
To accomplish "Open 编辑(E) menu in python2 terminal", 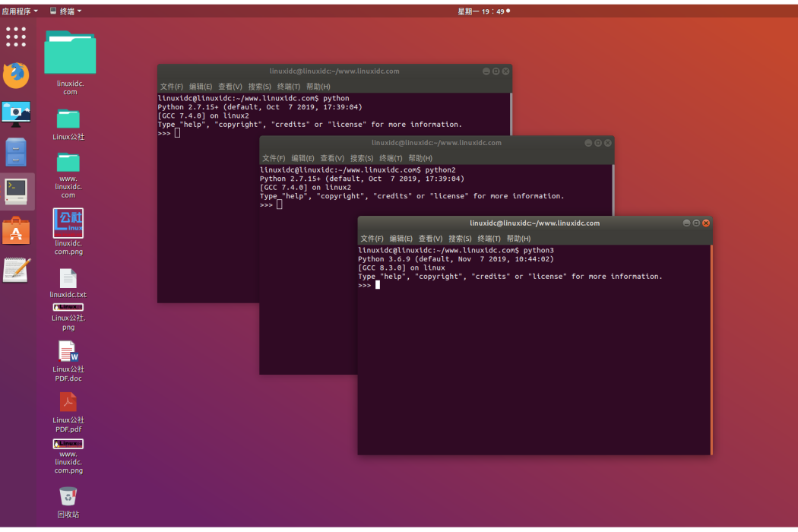I will point(302,158).
